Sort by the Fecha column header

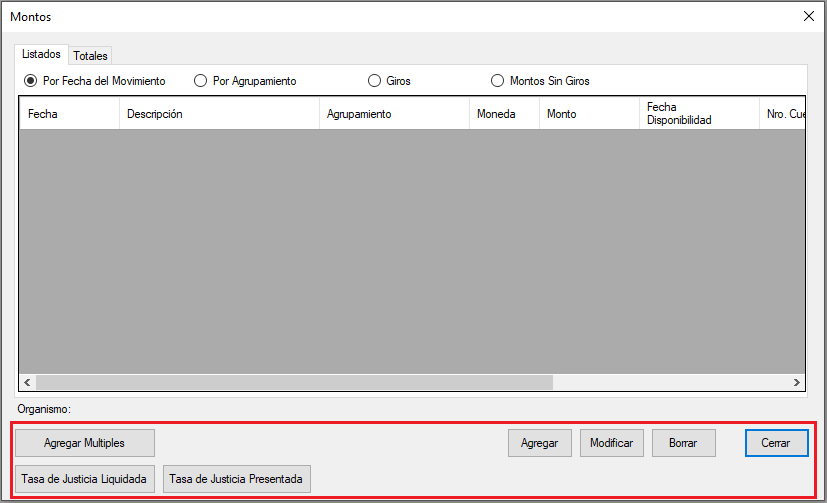tap(68, 114)
